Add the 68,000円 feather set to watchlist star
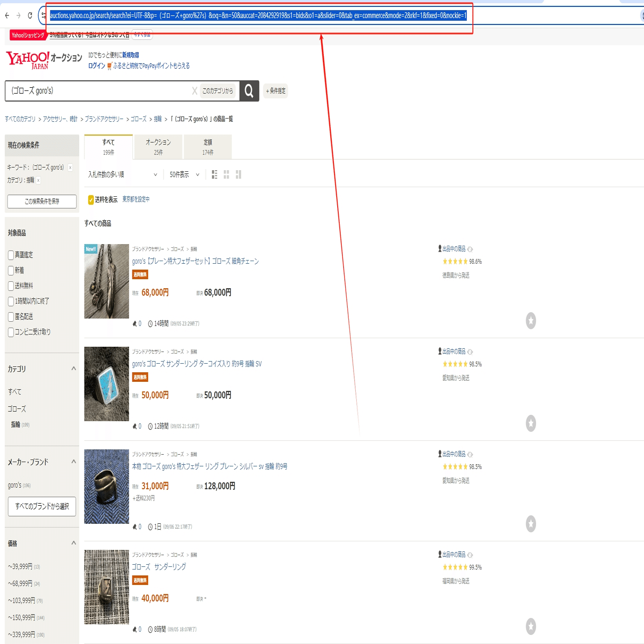Viewport: 644px width, 644px height. click(x=531, y=321)
